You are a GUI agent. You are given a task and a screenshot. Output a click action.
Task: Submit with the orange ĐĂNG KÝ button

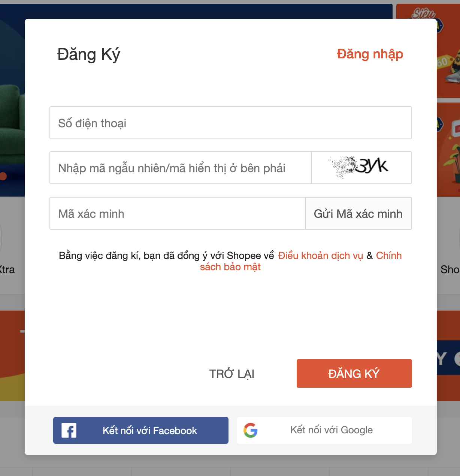click(354, 373)
